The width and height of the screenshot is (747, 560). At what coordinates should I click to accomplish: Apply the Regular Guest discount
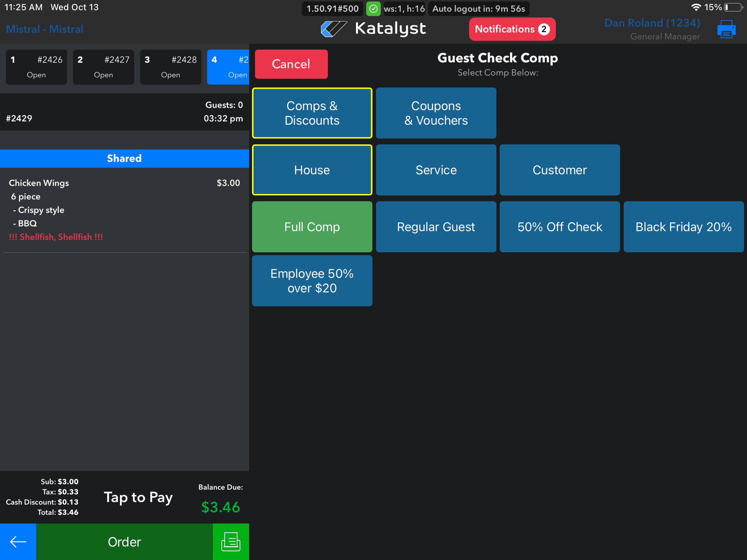pyautogui.click(x=436, y=227)
